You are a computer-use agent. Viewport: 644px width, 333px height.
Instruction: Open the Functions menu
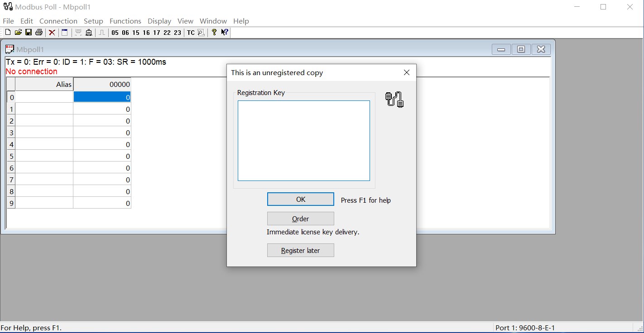click(x=125, y=21)
